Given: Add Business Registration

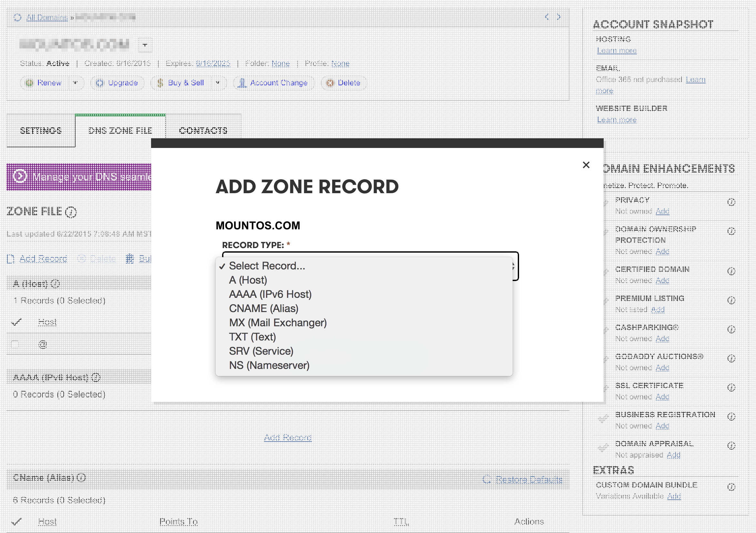Looking at the screenshot, I should coord(662,426).
